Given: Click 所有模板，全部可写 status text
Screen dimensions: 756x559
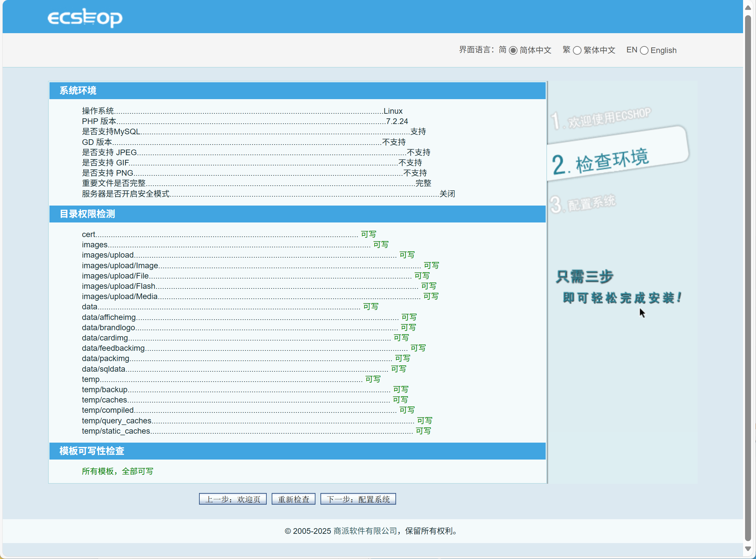Looking at the screenshot, I should tap(117, 471).
